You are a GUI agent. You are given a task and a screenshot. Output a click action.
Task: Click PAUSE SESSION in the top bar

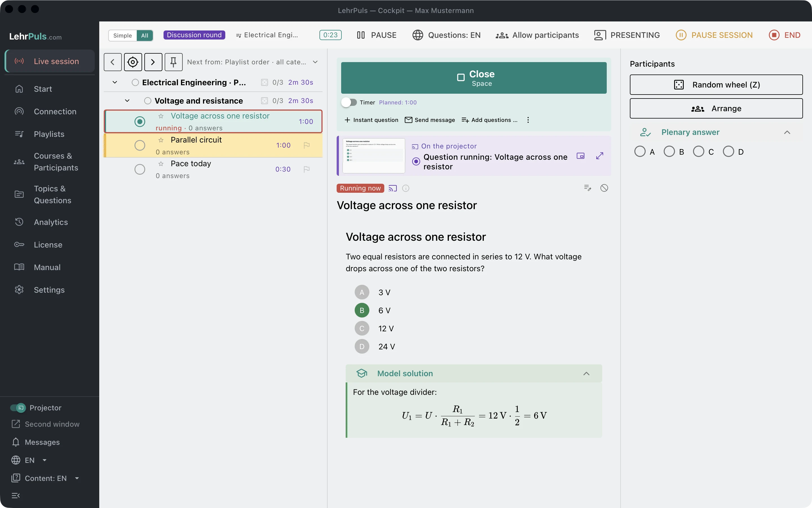(714, 35)
